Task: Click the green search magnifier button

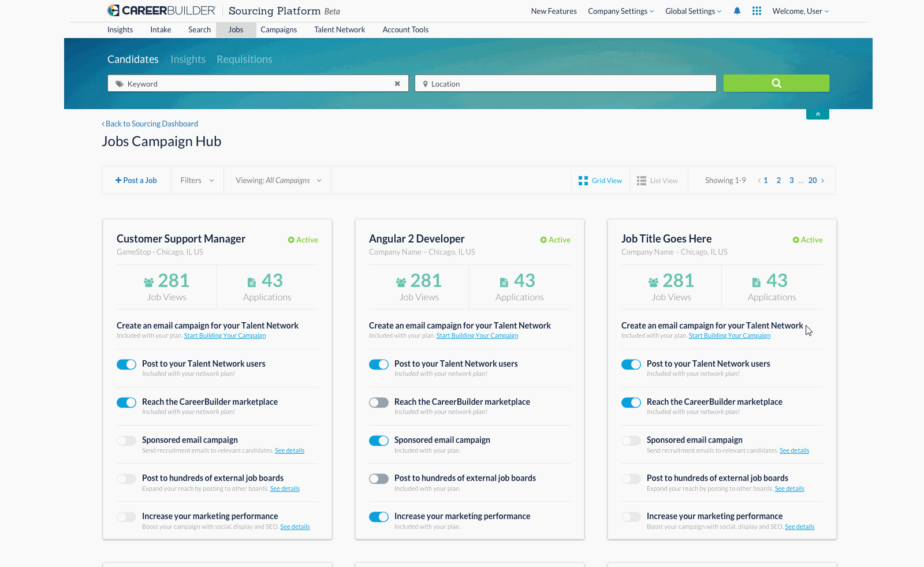Action: tap(776, 83)
